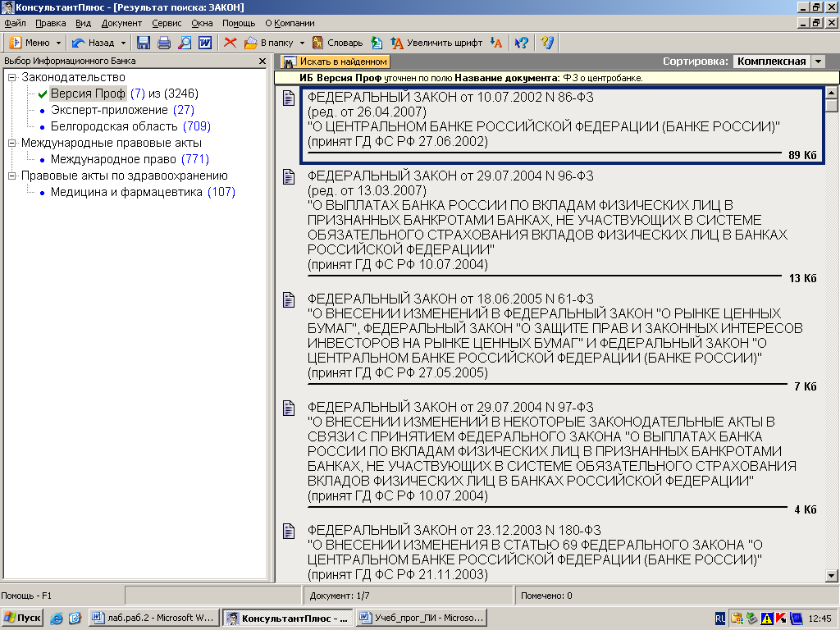This screenshot has height=630, width=840.
Task: Click the Комплексная sorting field
Action: click(x=771, y=62)
